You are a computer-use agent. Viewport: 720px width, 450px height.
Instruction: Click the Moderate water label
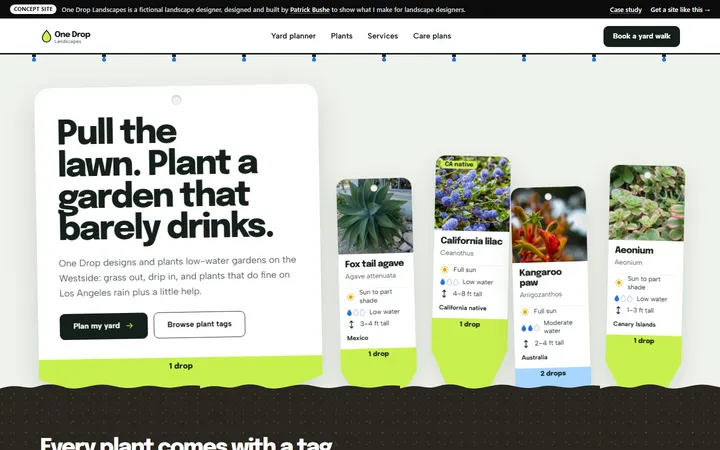558,326
